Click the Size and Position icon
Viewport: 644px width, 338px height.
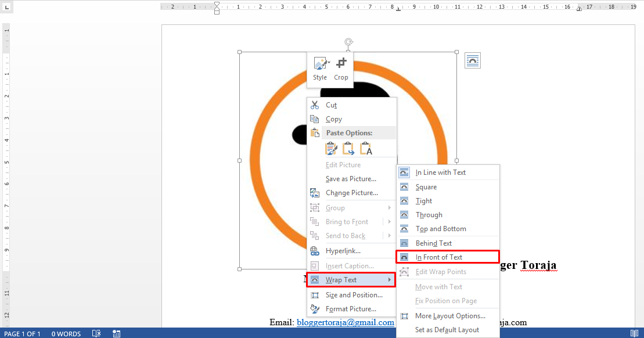(x=315, y=295)
